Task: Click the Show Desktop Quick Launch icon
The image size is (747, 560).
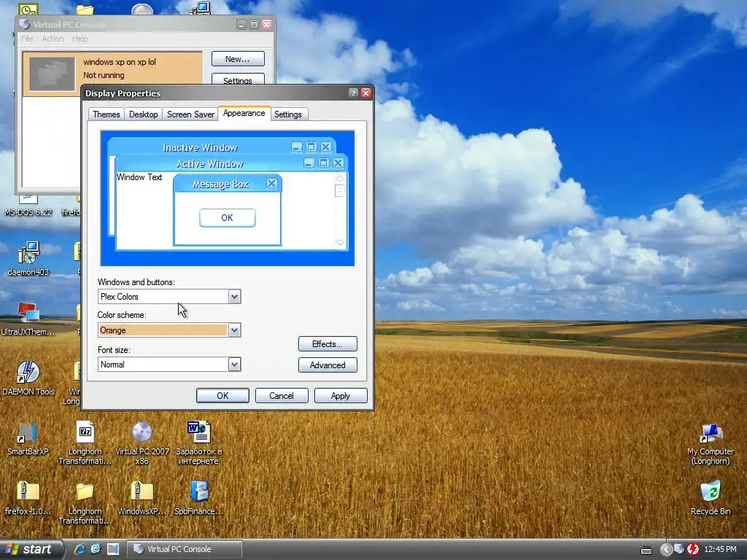Action: pyautogui.click(x=113, y=549)
